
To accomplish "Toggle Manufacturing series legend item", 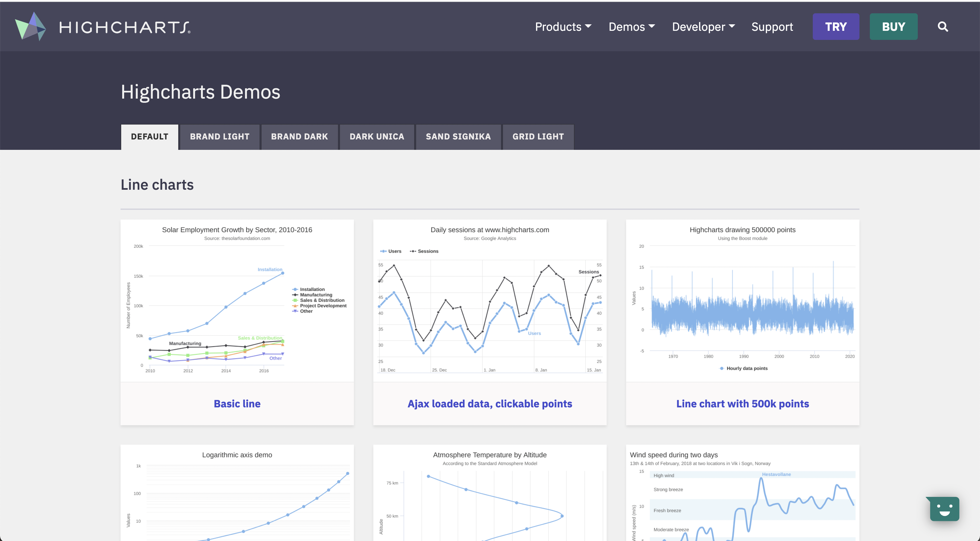I will click(x=315, y=295).
